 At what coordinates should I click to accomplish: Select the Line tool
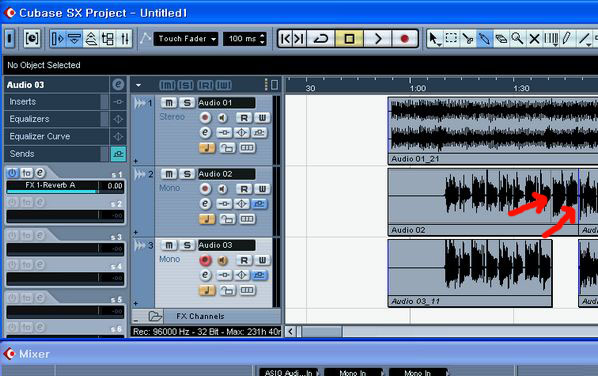pos(584,39)
